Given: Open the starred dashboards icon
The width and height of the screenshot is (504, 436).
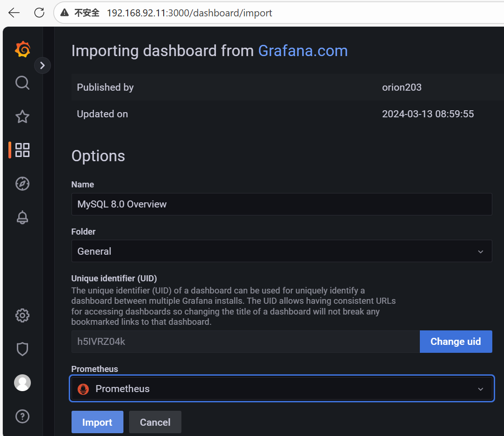Looking at the screenshot, I should [22, 117].
